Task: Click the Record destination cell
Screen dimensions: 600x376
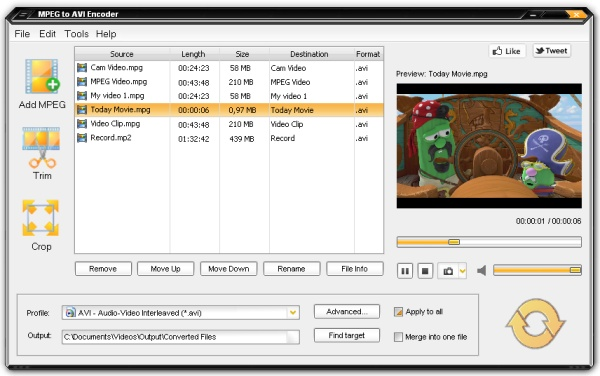Action: [283, 138]
